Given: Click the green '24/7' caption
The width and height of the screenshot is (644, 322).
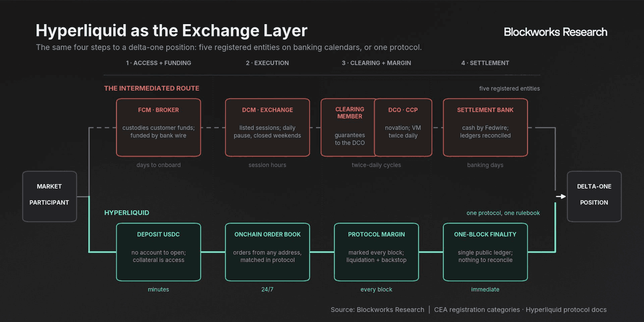Looking at the screenshot, I should coord(267,289).
